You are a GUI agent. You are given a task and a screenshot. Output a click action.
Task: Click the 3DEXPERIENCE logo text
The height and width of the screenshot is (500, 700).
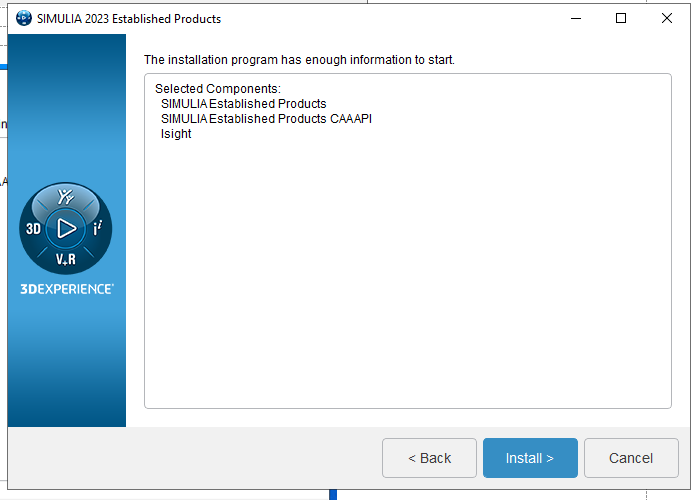pyautogui.click(x=67, y=289)
